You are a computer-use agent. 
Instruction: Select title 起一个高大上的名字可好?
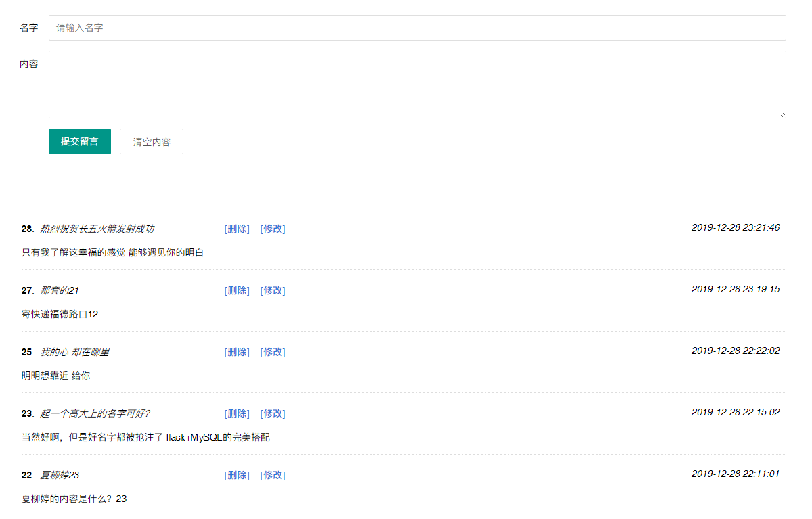tap(95, 413)
